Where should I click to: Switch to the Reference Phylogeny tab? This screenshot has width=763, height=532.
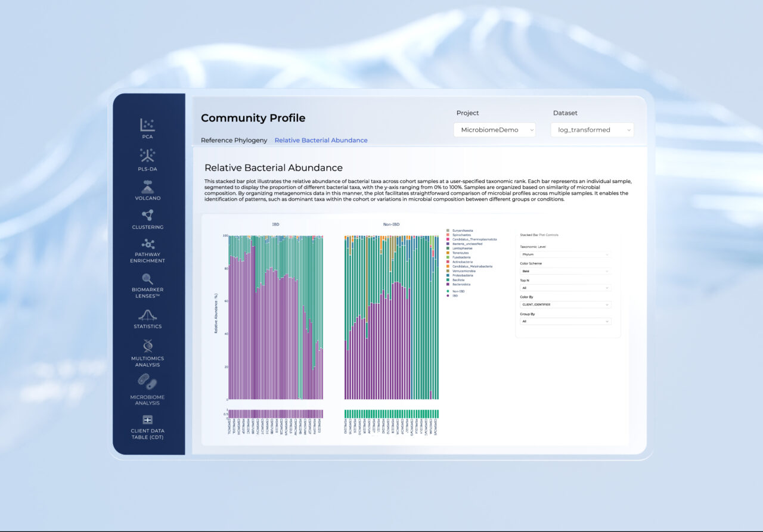[x=234, y=141]
